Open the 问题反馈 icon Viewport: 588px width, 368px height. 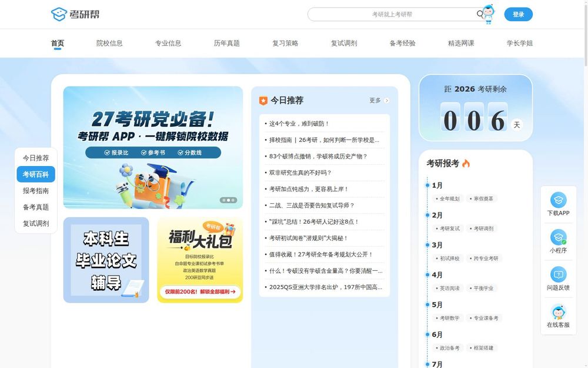(x=559, y=274)
